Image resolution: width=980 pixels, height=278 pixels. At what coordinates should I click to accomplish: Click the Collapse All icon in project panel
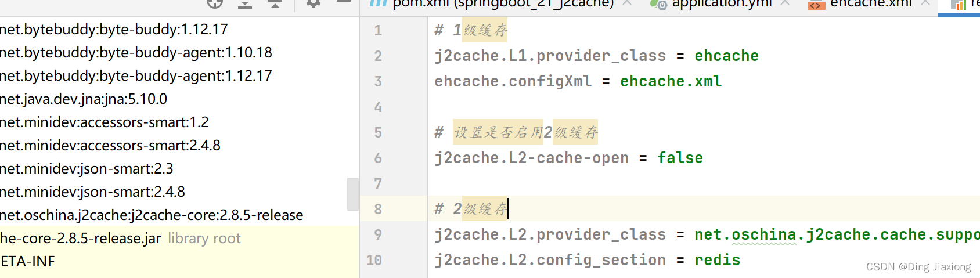[275, 3]
